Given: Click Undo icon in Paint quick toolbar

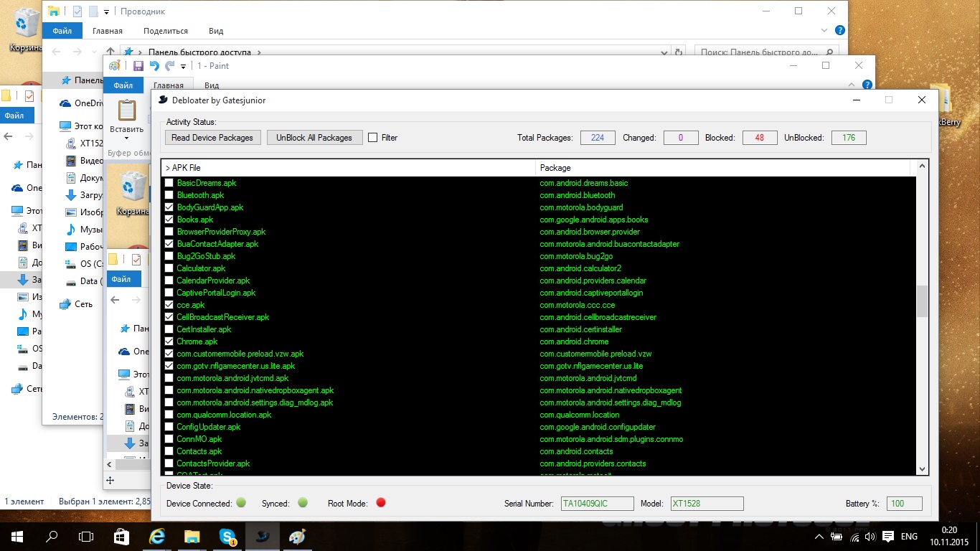Looking at the screenshot, I should click(154, 66).
